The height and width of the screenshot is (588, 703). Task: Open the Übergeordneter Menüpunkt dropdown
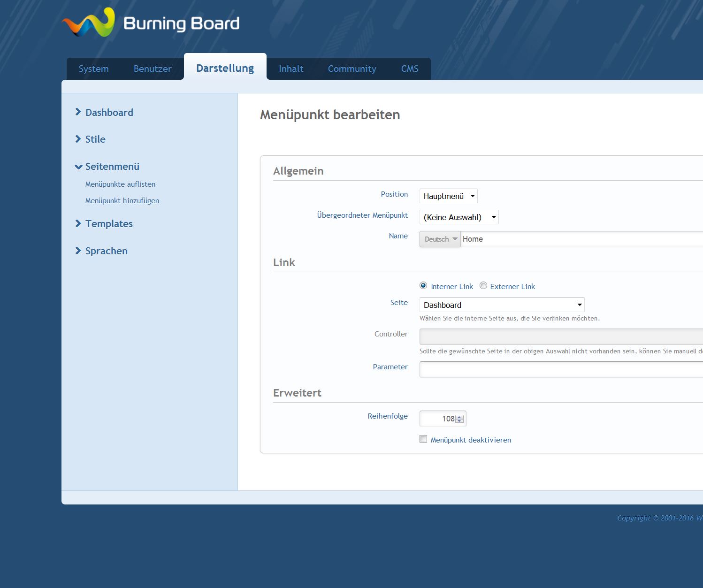(x=458, y=217)
